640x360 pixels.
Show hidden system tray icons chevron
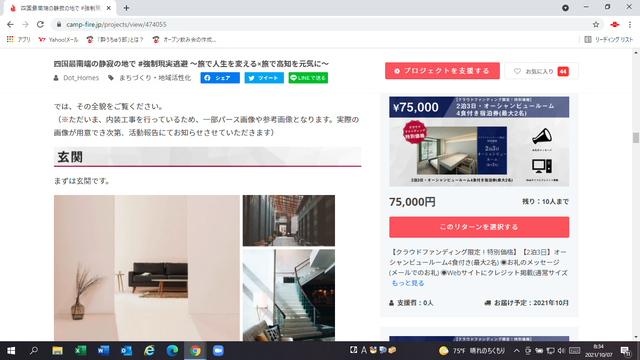[x=516, y=351]
